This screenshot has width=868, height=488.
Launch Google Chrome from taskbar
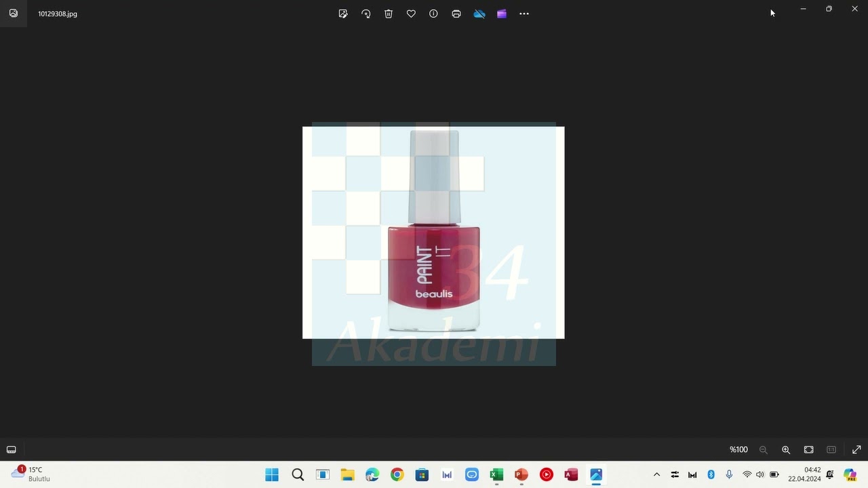tap(397, 474)
